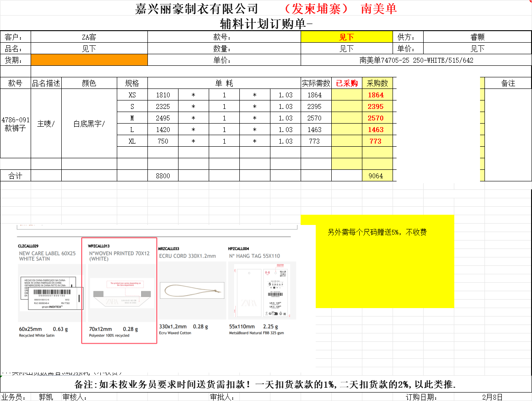
Task: Select the 8800 total quantity cell
Action: [163, 176]
